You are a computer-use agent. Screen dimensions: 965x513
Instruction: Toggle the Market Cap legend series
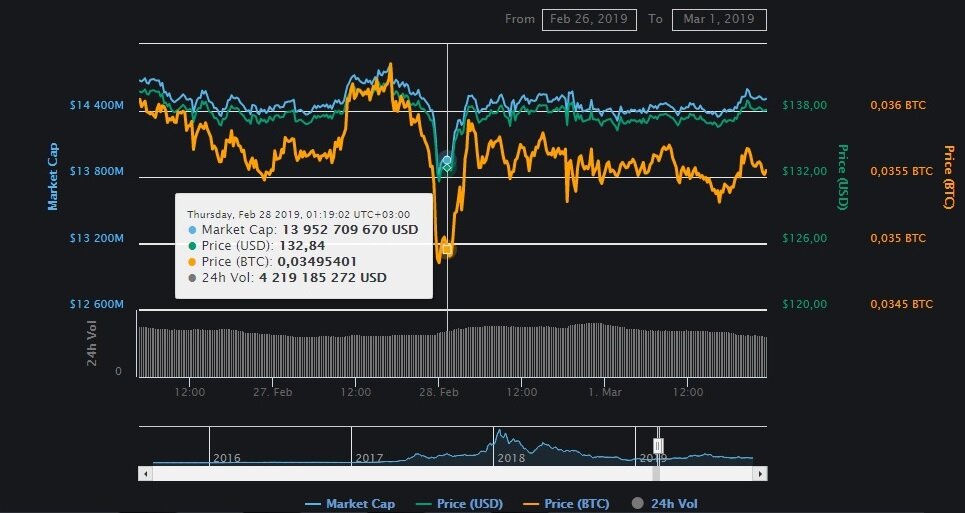tap(350, 504)
